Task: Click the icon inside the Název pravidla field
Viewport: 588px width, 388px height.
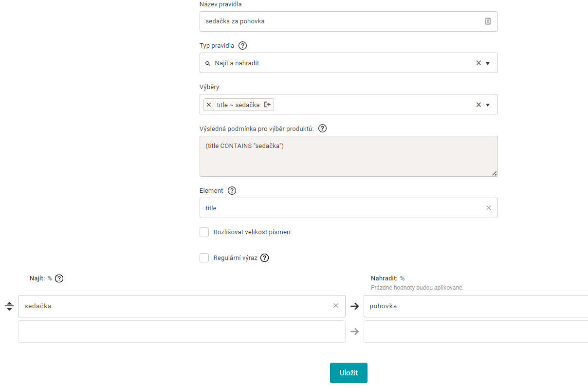Action: [488, 21]
